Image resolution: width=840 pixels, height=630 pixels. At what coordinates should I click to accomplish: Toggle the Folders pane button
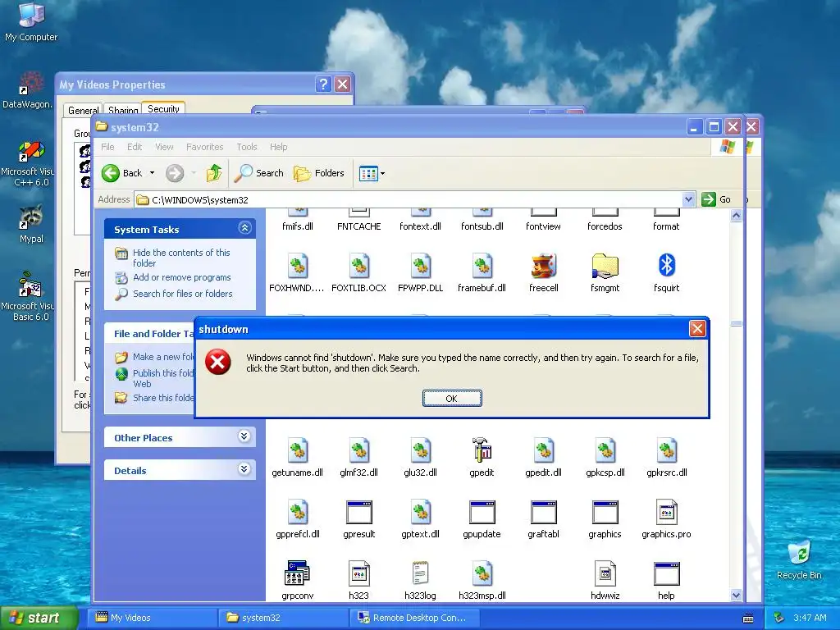[x=319, y=173]
